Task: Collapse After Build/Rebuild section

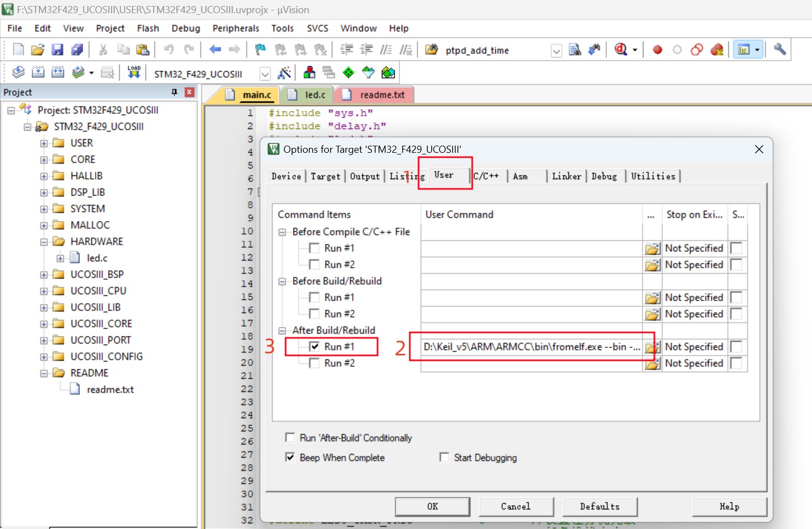Action: click(282, 331)
